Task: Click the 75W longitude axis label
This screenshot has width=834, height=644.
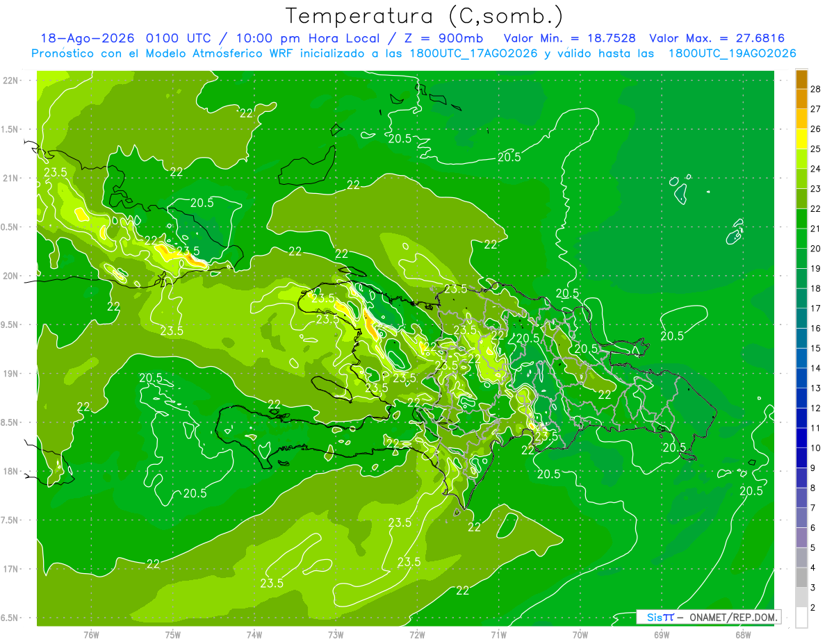Action: tap(172, 635)
